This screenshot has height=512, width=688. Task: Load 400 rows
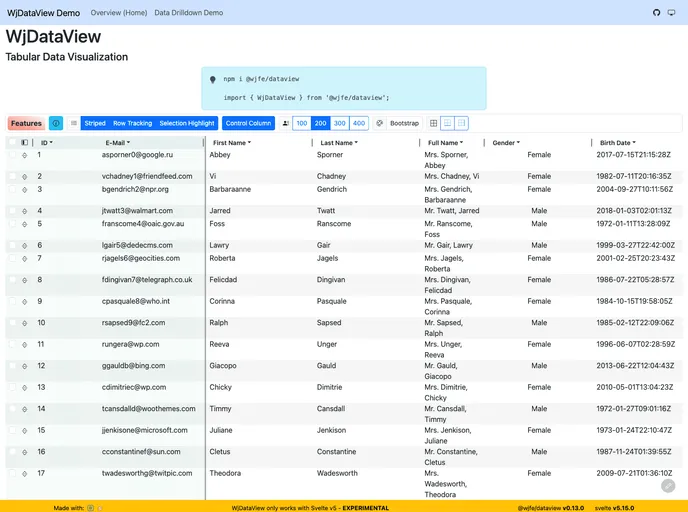point(359,123)
